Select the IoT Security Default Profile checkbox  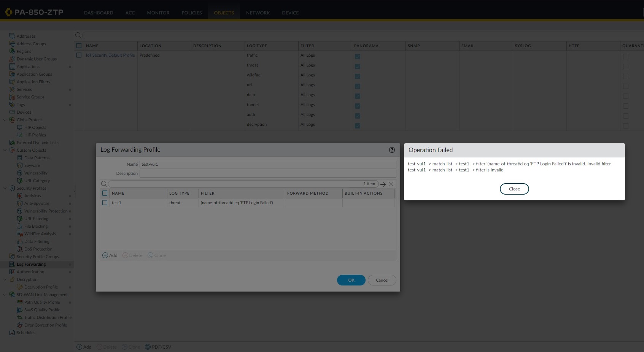79,55
